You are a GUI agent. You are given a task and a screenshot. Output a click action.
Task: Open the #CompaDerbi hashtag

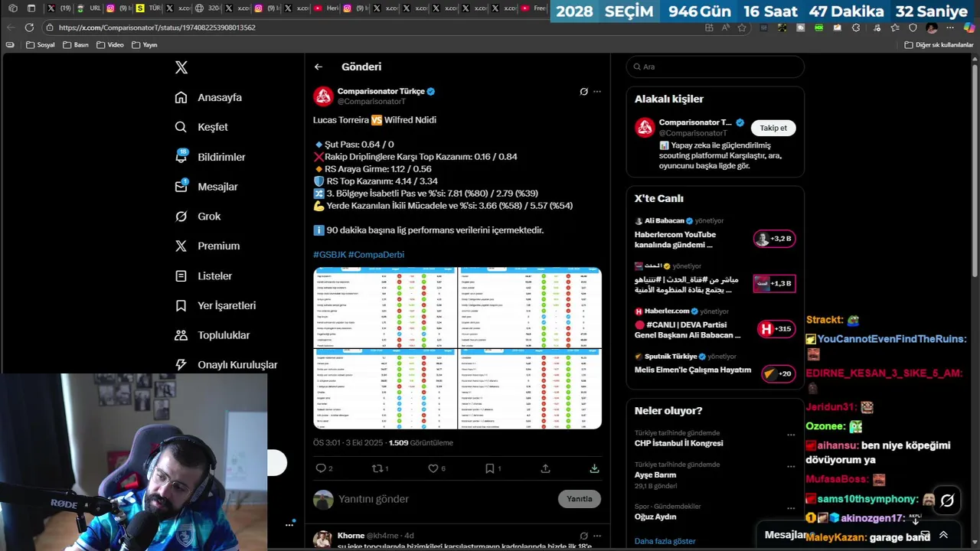click(376, 255)
